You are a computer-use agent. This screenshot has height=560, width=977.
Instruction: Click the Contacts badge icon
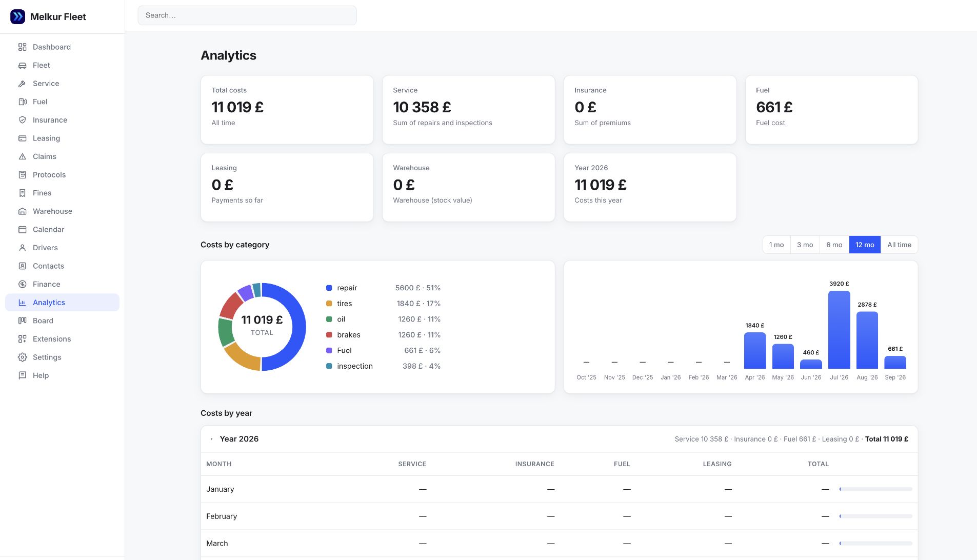tap(22, 266)
